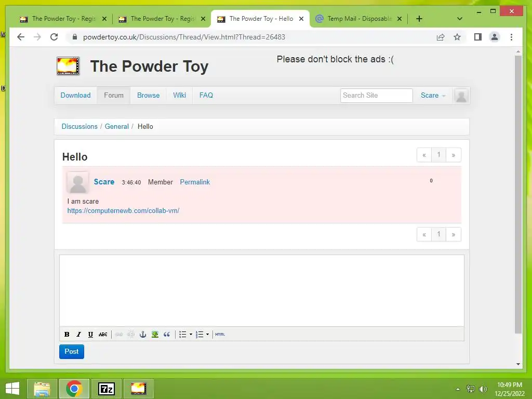Screen dimensions: 532x399
Task: Insert an image using the picture icon
Action: coord(155,334)
